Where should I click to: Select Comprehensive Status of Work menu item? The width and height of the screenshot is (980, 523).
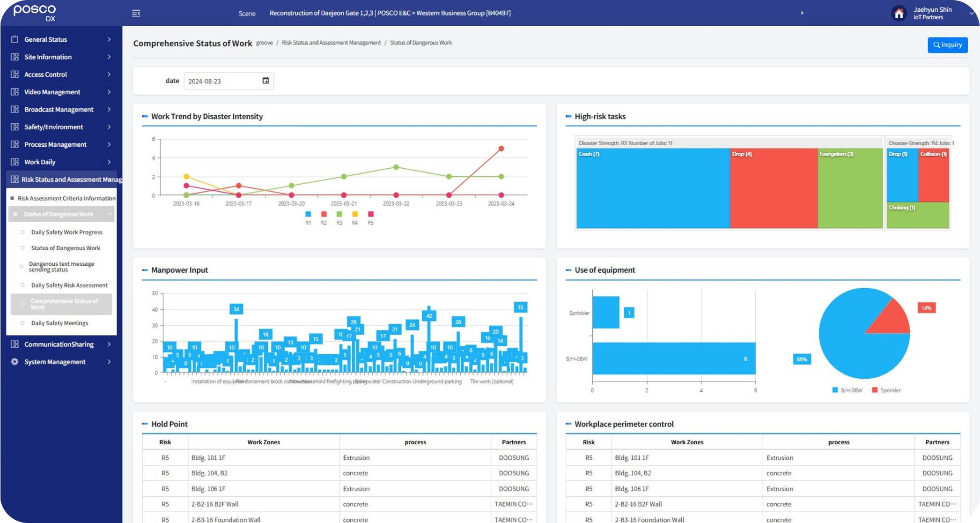[61, 304]
